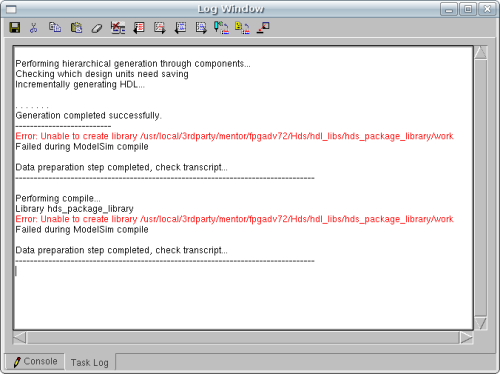Click the vertical scrollbar track
This screenshot has height=374, width=500.
coord(481,188)
